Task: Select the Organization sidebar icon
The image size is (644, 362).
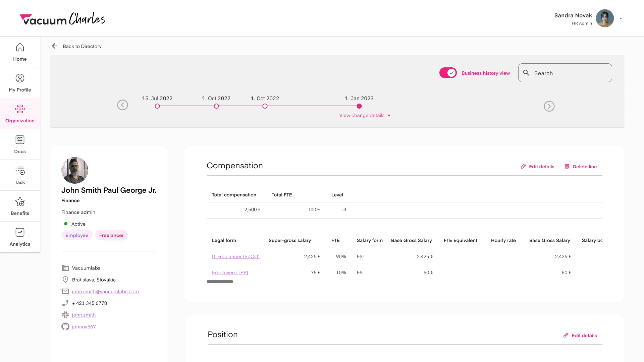Action: (20, 109)
